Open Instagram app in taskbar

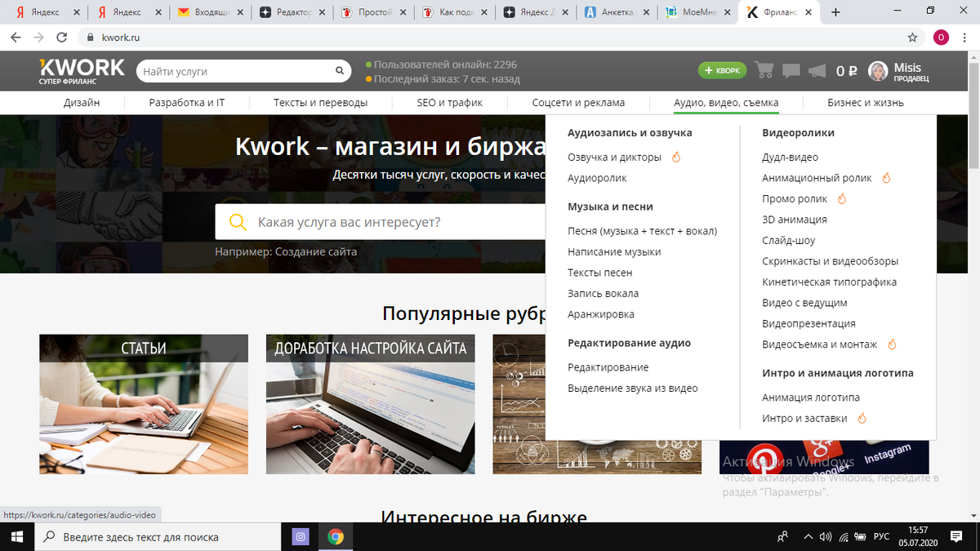coord(301,537)
